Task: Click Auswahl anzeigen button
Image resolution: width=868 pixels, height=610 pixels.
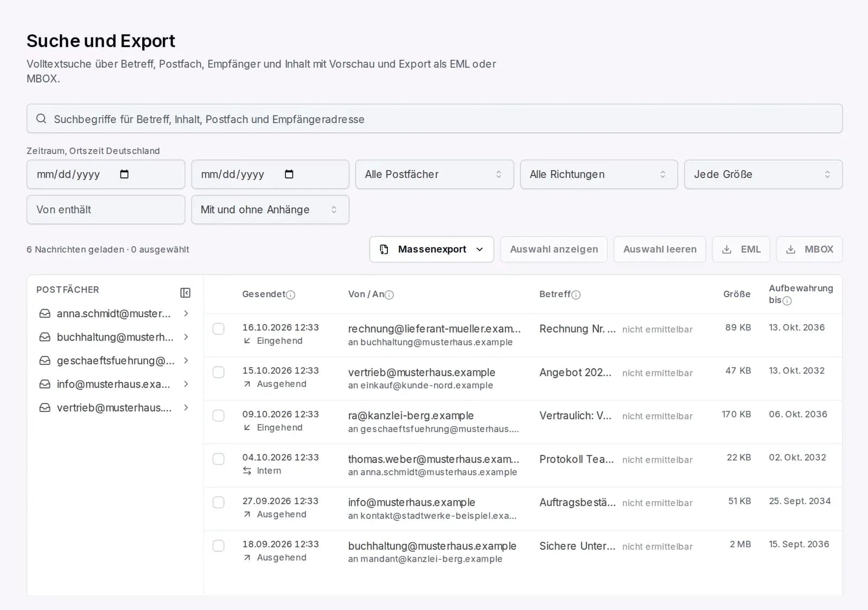Action: tap(554, 249)
